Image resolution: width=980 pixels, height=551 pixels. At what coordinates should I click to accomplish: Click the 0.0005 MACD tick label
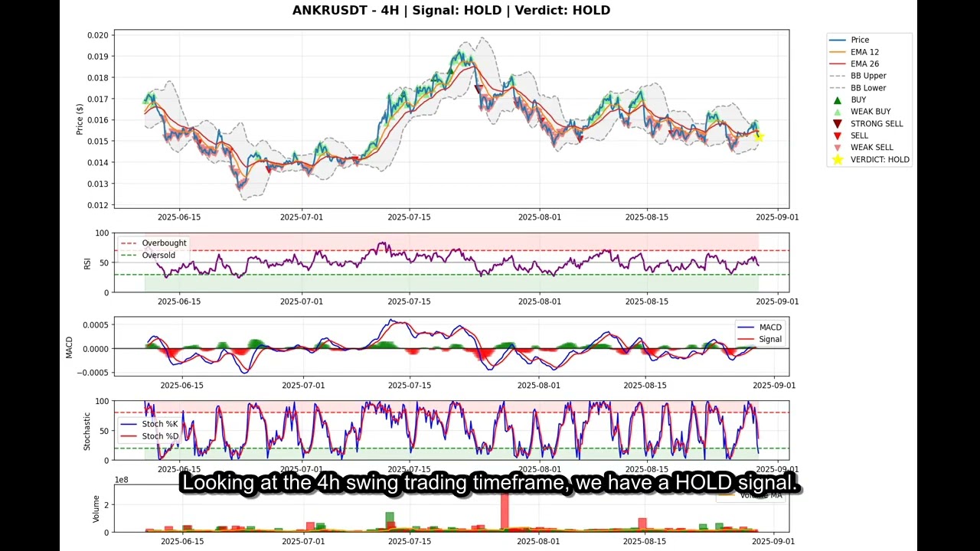coord(94,325)
